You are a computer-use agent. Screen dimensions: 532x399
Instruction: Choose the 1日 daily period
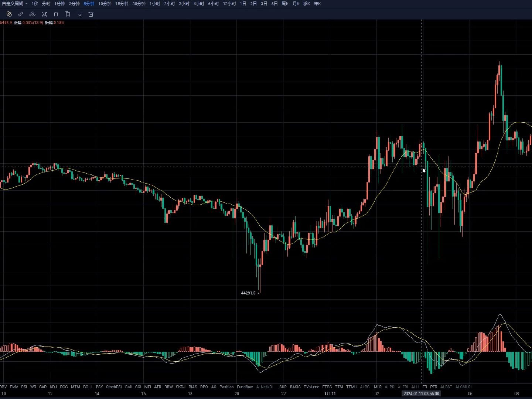[243, 4]
